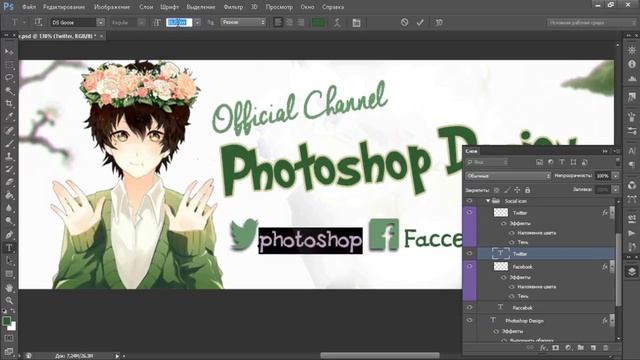
Task: Click the foreground color swatch
Action: pos(7,321)
